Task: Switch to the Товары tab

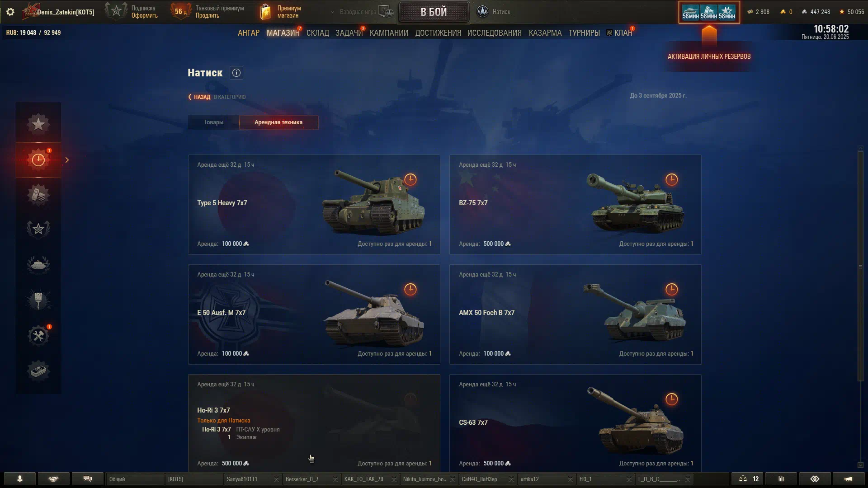Action: (x=213, y=122)
